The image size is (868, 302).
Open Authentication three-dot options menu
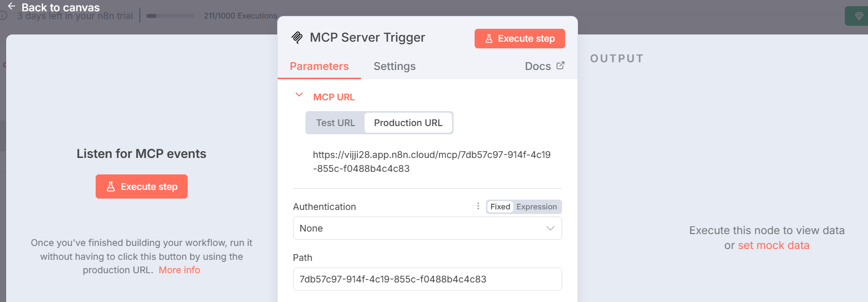click(478, 206)
